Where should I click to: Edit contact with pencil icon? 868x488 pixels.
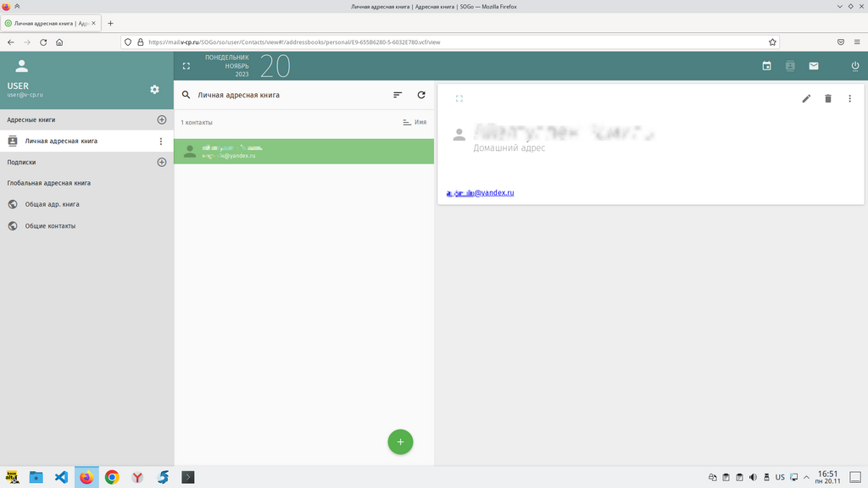(x=806, y=98)
